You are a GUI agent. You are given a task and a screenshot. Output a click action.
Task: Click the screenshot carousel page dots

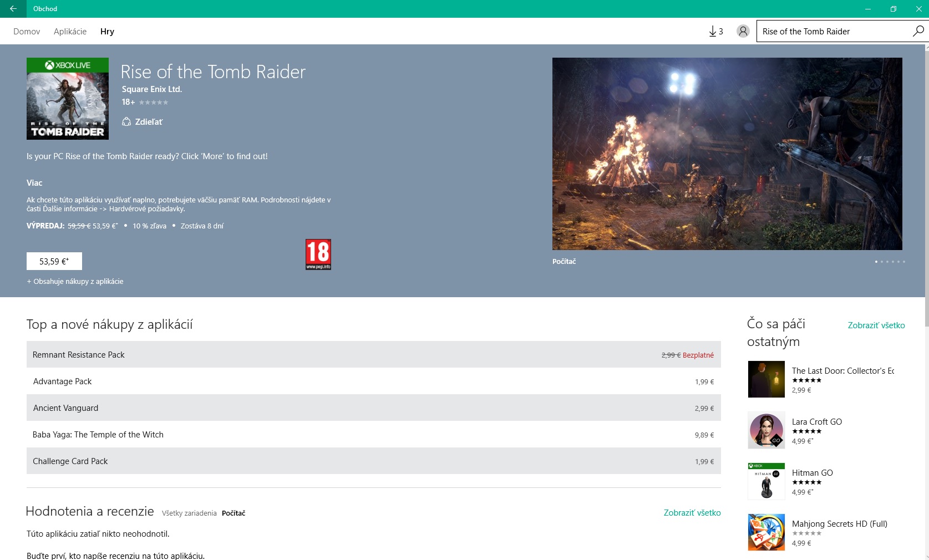(x=890, y=262)
